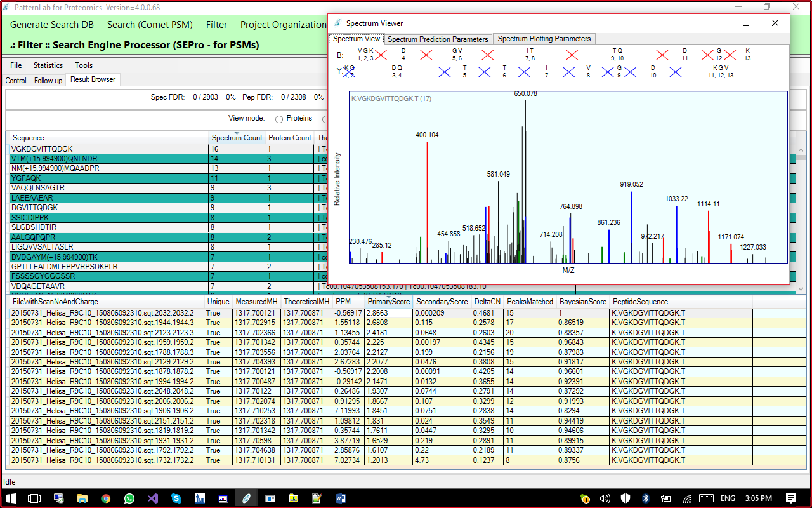Switch to Spectrum View tab
The height and width of the screenshot is (508, 812).
357,39
